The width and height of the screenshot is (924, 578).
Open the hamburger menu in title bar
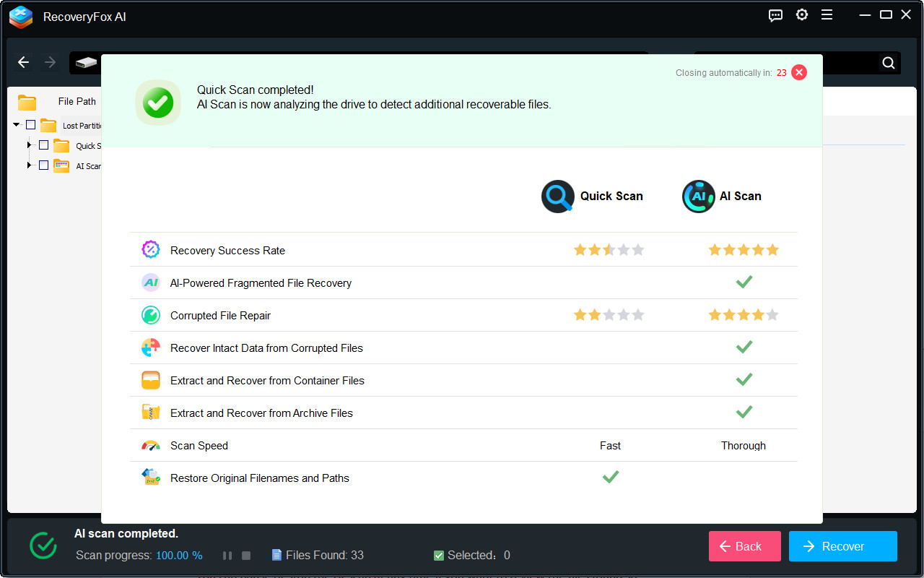[827, 15]
